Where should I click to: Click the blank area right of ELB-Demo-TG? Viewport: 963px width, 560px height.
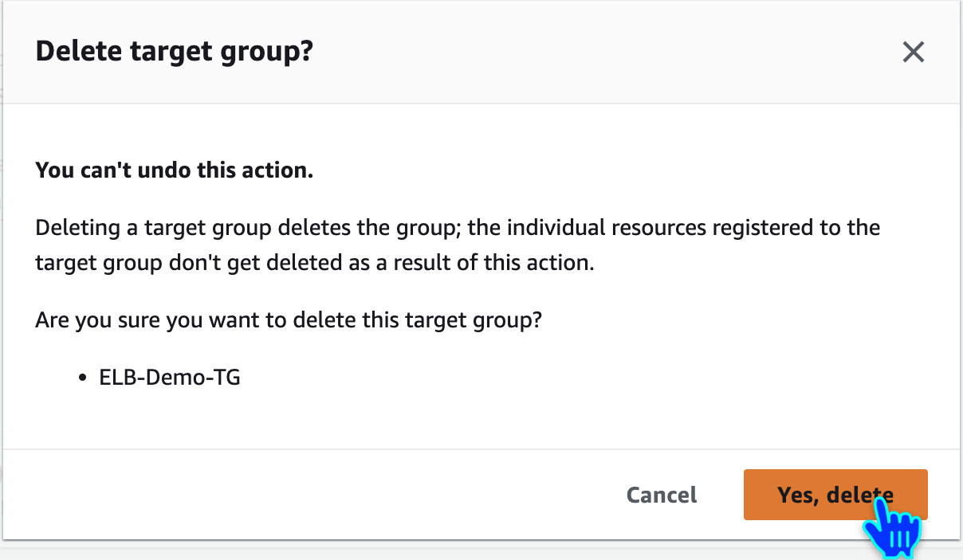tap(558, 378)
